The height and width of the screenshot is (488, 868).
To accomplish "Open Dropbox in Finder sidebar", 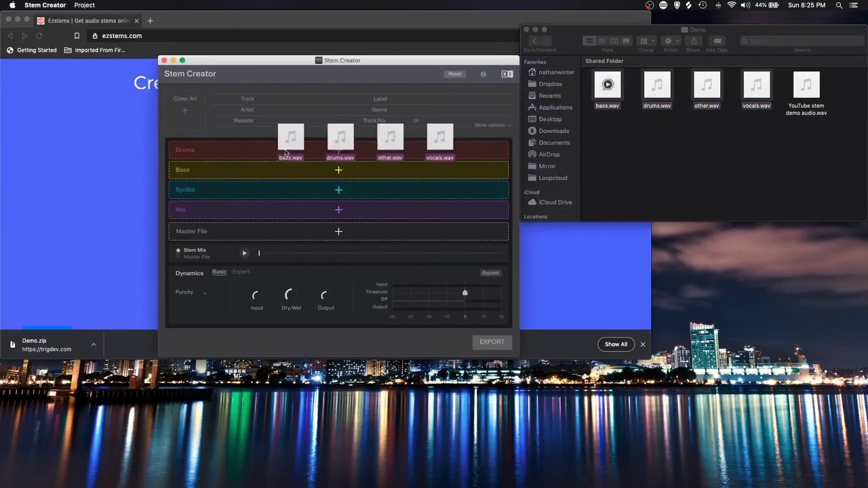I will coord(545,84).
